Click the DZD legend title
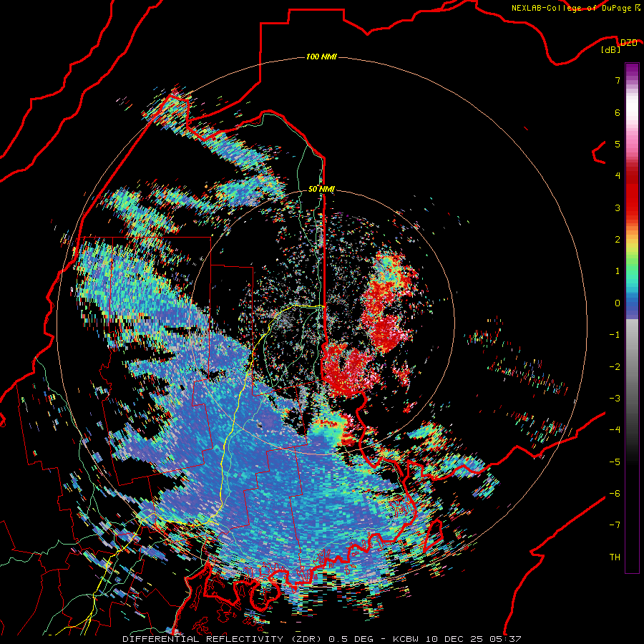Image resolution: width=644 pixels, height=644 pixels. 629,43
